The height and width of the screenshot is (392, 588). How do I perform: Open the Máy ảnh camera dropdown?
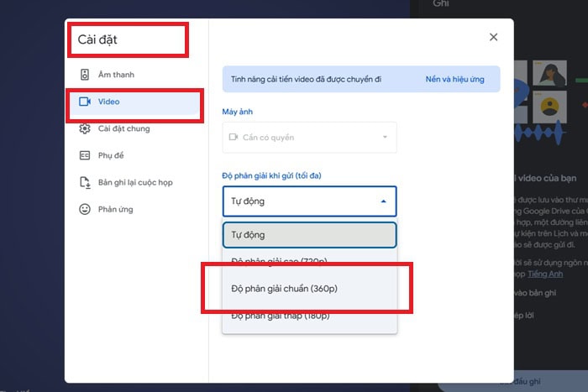(309, 137)
